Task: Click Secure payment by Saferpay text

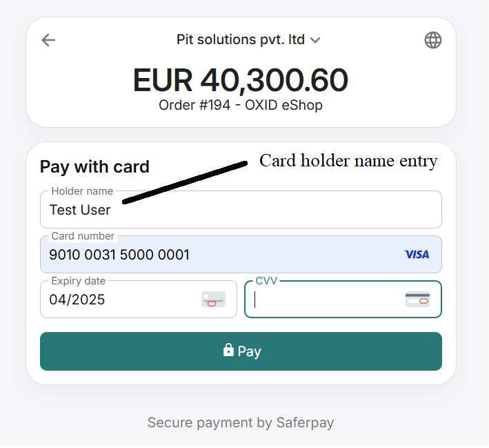Action: point(241,422)
